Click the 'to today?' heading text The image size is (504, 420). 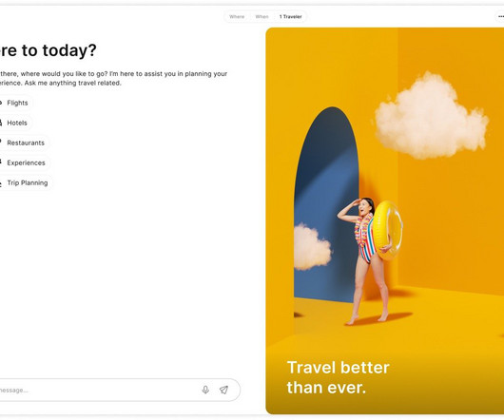pos(59,50)
